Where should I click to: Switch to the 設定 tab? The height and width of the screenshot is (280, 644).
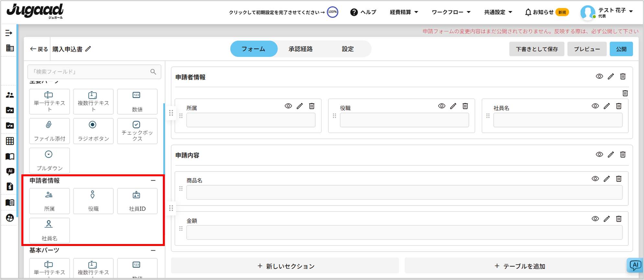pyautogui.click(x=347, y=49)
